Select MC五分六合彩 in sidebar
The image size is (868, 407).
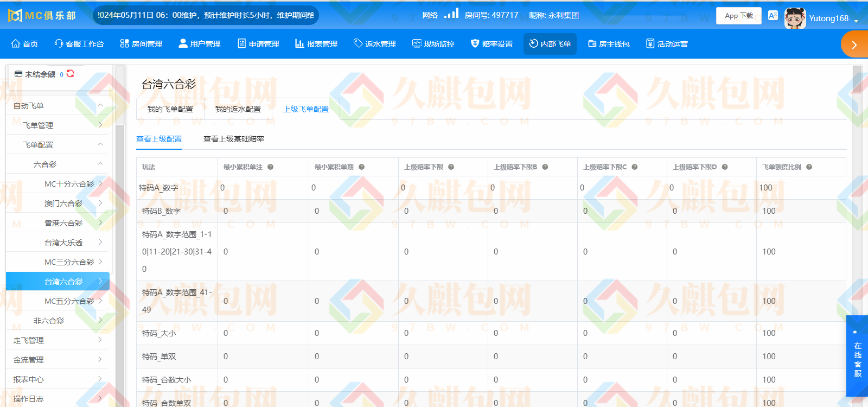[58, 301]
